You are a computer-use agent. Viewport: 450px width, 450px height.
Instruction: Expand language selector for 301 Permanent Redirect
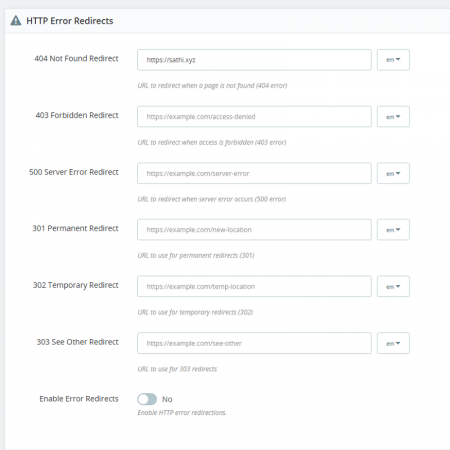point(393,230)
